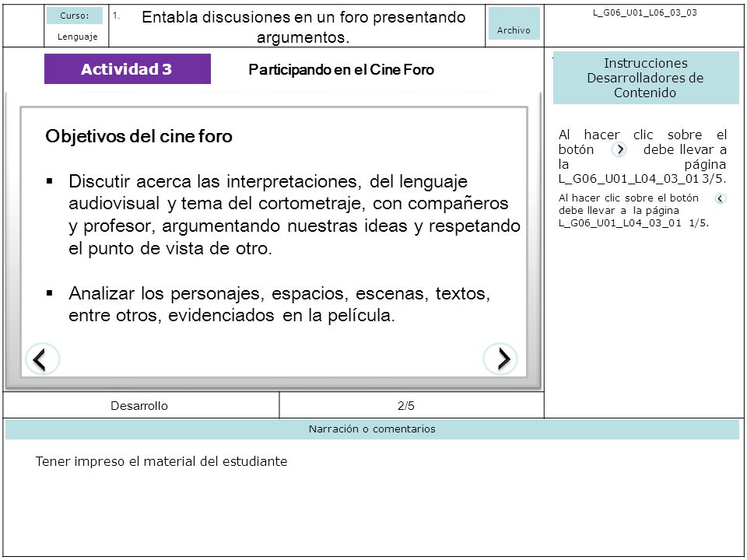Click the page reference L_G06_U01_L04_03_01 1/5

click(x=633, y=223)
